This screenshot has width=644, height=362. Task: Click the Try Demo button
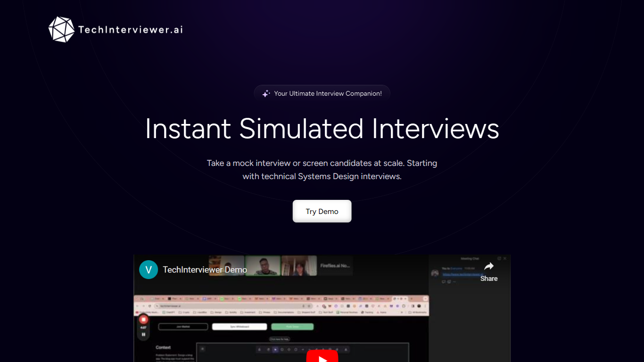[322, 211]
